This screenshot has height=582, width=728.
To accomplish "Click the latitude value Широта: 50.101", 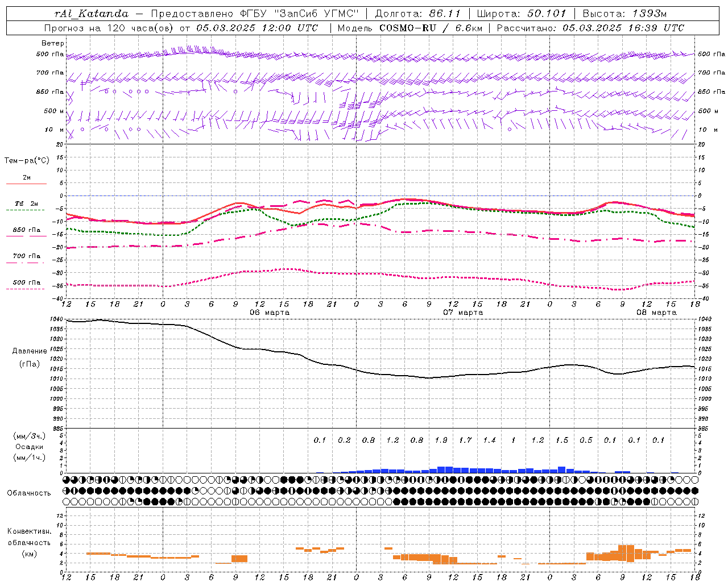I will click(x=522, y=14).
